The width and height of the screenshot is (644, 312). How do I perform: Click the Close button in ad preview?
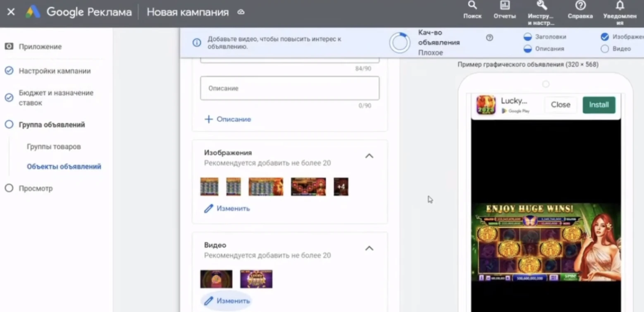click(561, 105)
